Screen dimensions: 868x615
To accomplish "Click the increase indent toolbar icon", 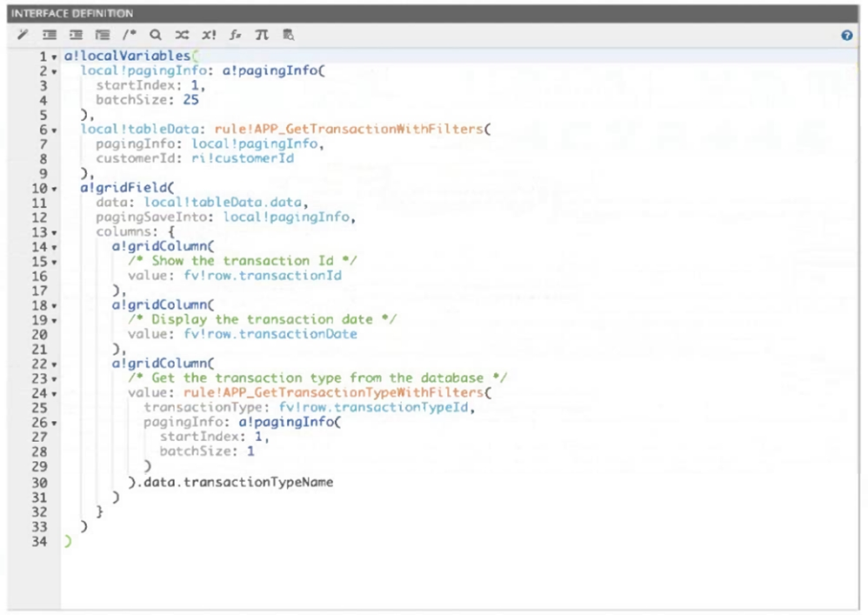I will [x=50, y=35].
